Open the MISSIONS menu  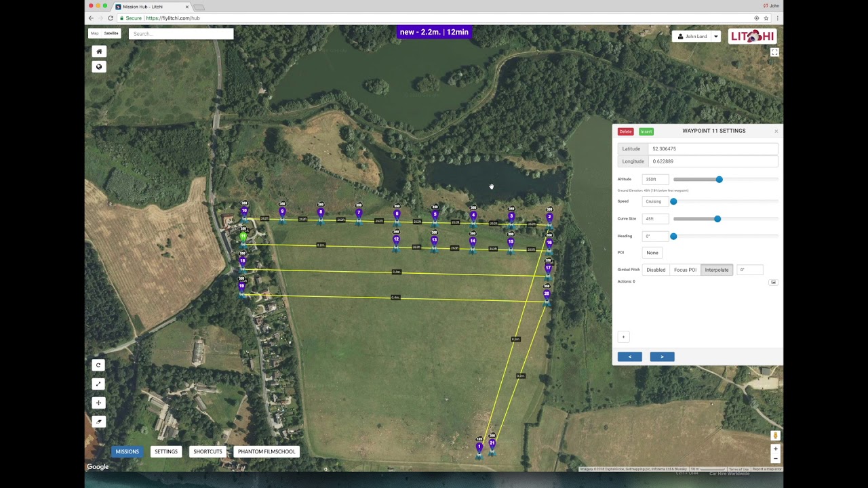click(x=127, y=451)
